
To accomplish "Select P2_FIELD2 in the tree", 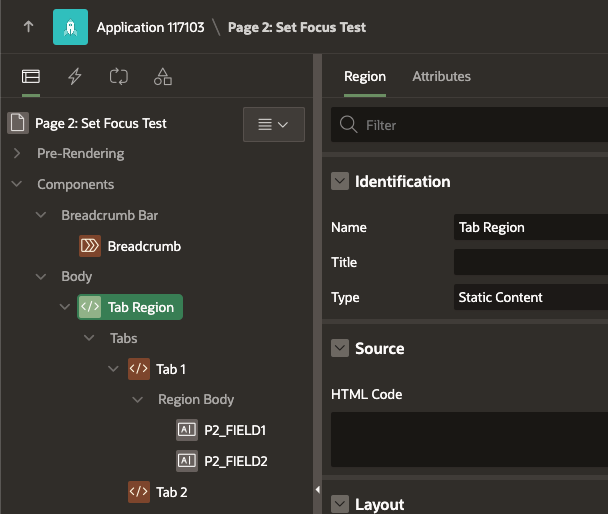I will click(235, 461).
